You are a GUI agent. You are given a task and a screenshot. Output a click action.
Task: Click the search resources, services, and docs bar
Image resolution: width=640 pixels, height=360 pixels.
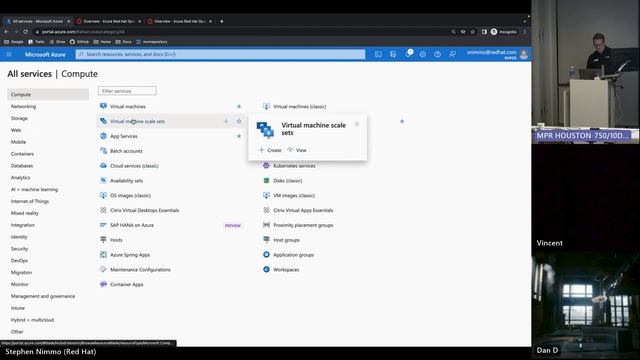pyautogui.click(x=220, y=54)
